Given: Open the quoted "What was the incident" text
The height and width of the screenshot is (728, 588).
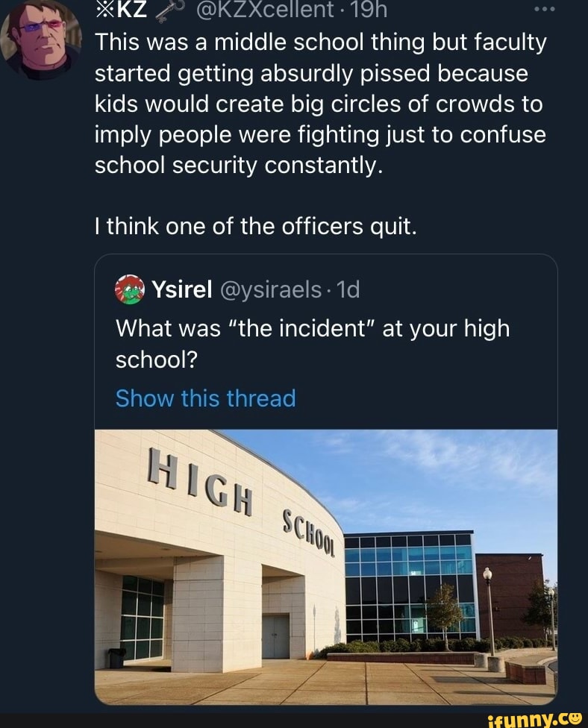Looking at the screenshot, I should point(312,343).
